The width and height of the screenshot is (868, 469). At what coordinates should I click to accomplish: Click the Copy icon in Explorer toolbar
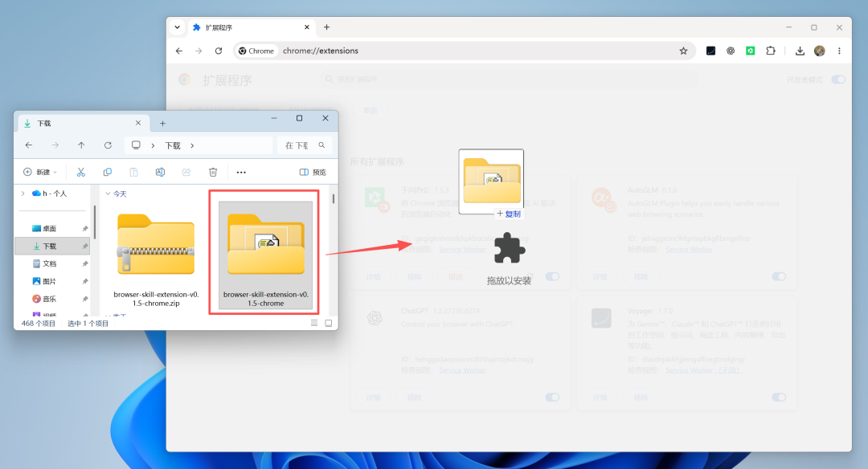(x=108, y=172)
